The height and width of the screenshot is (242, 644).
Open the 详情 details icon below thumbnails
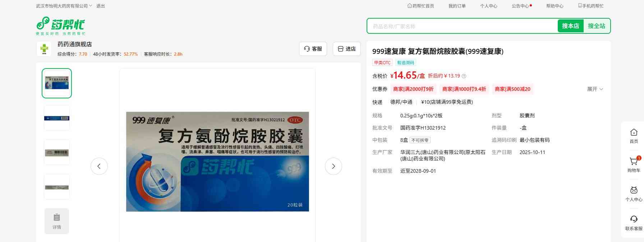[x=57, y=221]
